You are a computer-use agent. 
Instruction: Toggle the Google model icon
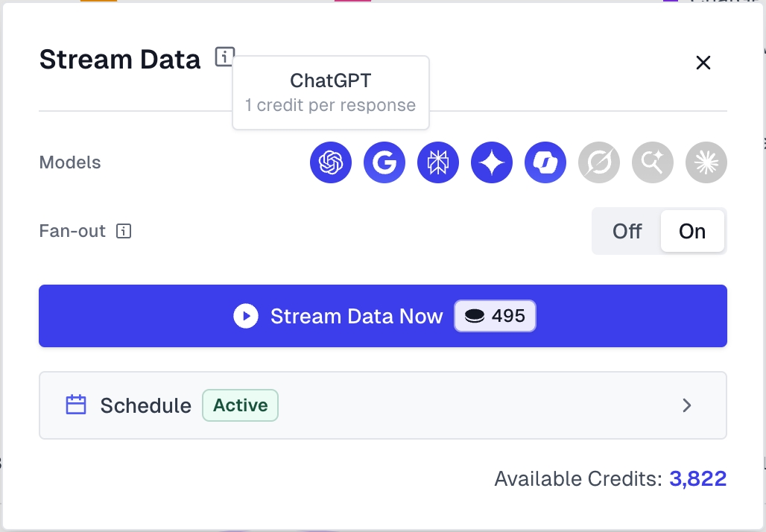(384, 162)
